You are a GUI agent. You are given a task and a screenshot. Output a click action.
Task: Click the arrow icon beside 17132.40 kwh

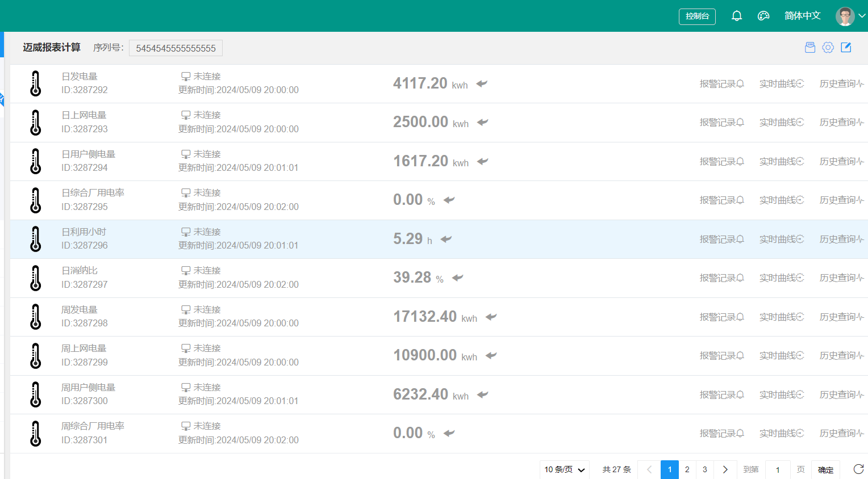491,317
